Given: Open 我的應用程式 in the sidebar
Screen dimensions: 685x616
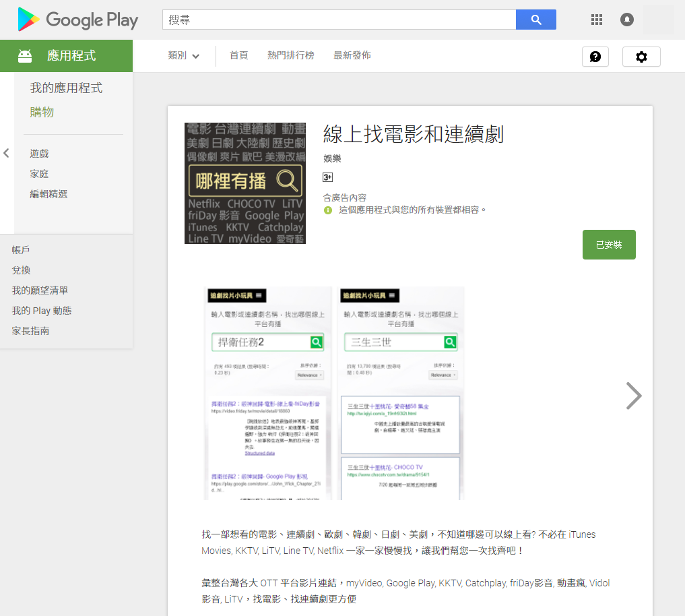Looking at the screenshot, I should [66, 88].
